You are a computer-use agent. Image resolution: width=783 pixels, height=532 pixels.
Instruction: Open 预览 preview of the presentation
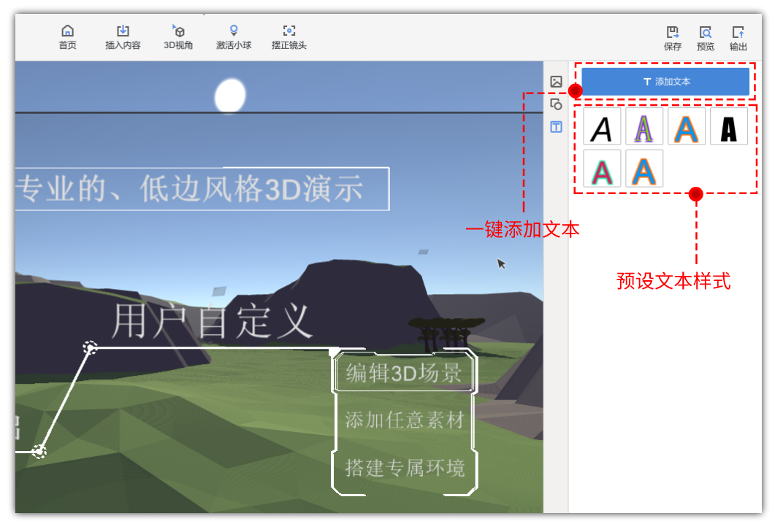click(706, 39)
